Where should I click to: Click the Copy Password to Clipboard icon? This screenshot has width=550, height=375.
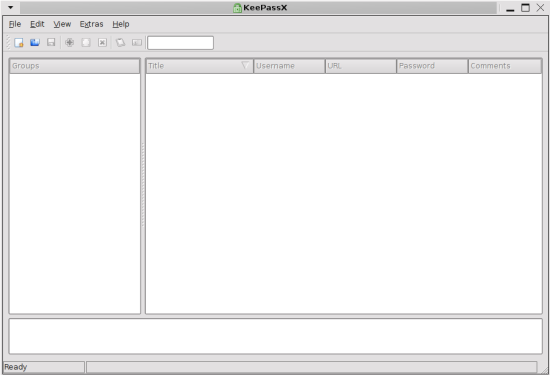tap(137, 43)
